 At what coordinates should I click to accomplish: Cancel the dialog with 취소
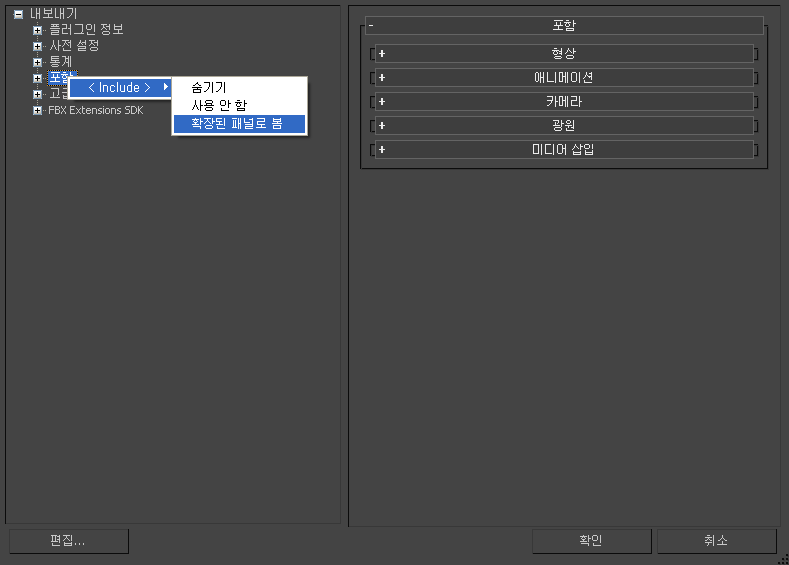[x=717, y=541]
